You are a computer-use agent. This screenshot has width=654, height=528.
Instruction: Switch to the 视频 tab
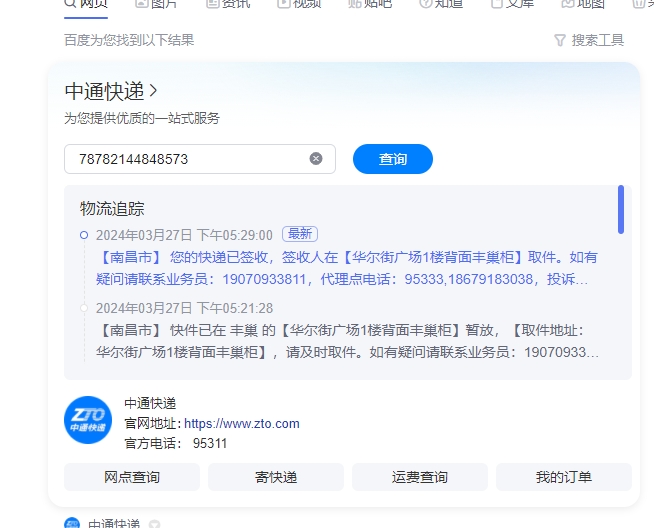299,4
